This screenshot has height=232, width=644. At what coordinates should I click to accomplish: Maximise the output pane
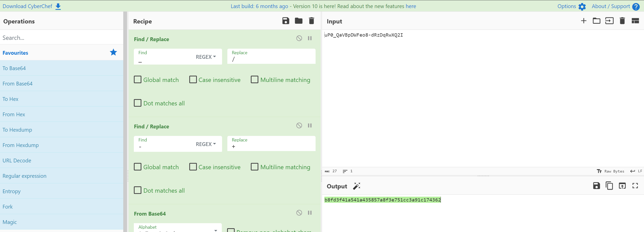click(x=635, y=186)
